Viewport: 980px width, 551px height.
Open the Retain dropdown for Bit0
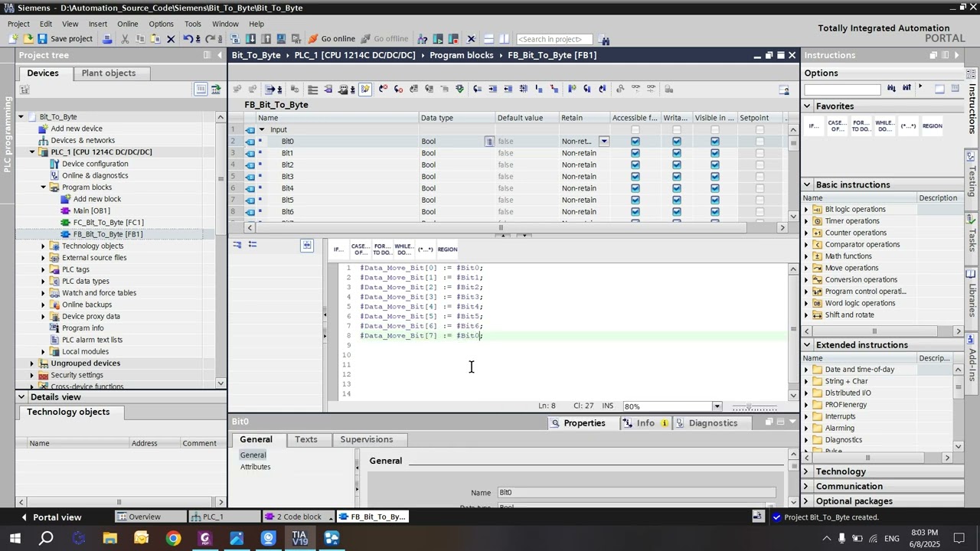(x=604, y=142)
